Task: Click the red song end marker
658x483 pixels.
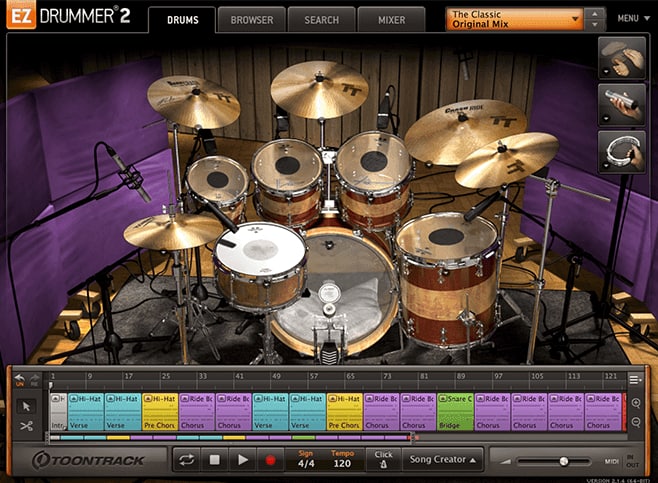Action: tap(624, 412)
